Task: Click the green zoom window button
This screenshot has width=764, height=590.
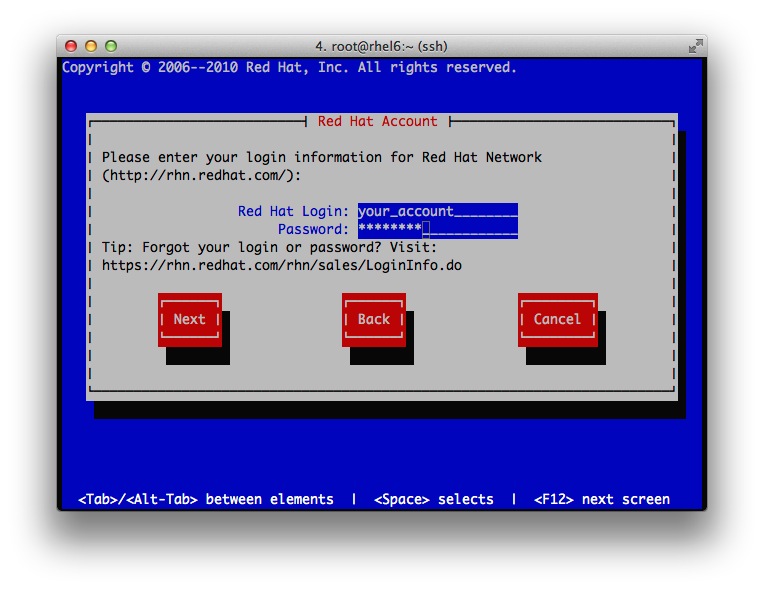Action: (111, 46)
